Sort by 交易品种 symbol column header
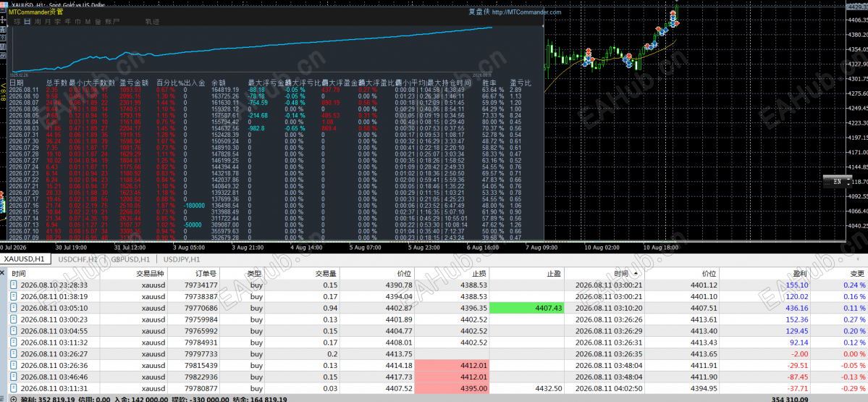Image resolution: width=868 pixels, height=402 pixels. click(x=150, y=274)
